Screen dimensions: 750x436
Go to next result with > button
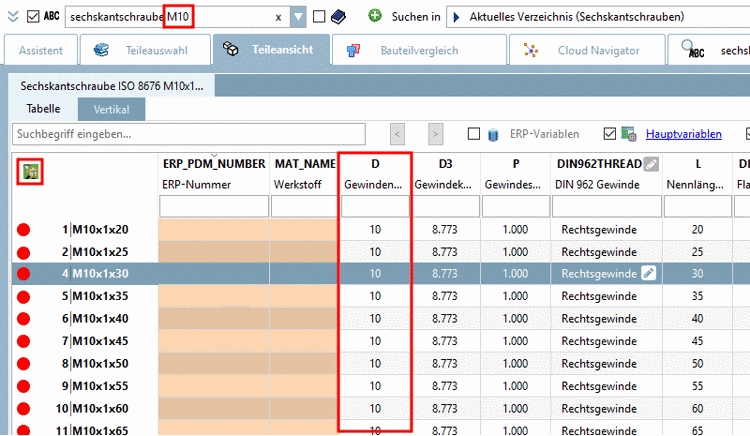[x=435, y=134]
